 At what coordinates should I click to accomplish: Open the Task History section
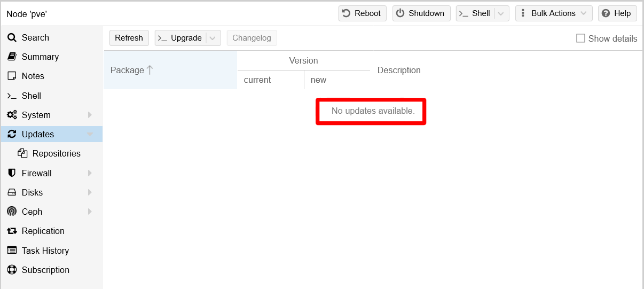click(x=45, y=251)
